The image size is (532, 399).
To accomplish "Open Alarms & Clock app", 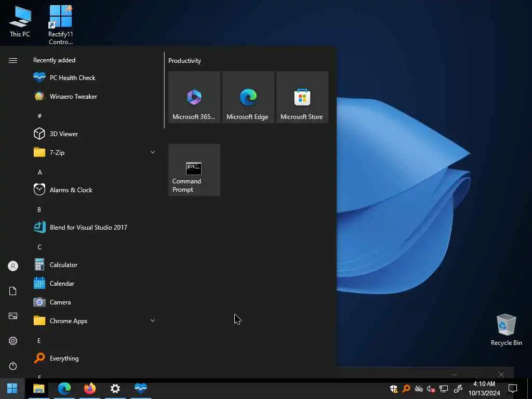I will 94,190.
